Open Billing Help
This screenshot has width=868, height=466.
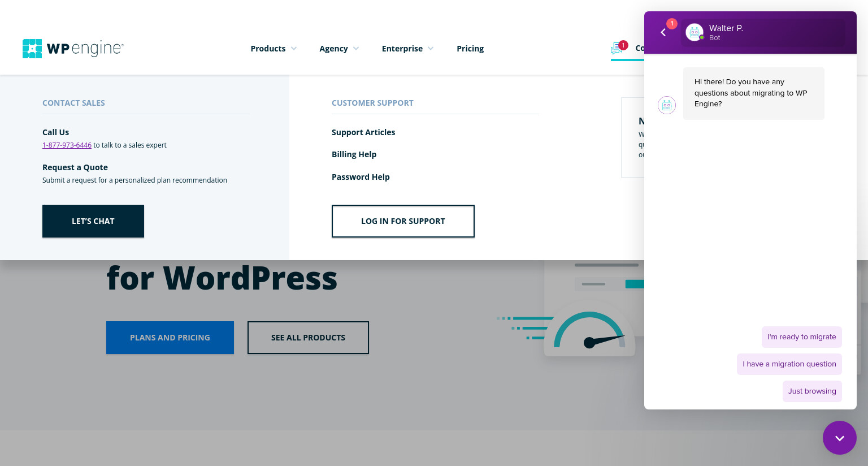354,154
